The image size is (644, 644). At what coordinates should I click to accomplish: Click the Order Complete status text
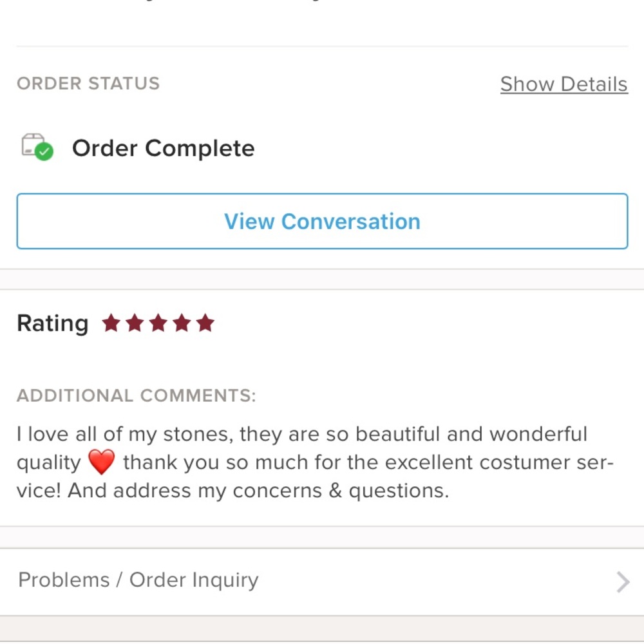click(x=163, y=148)
